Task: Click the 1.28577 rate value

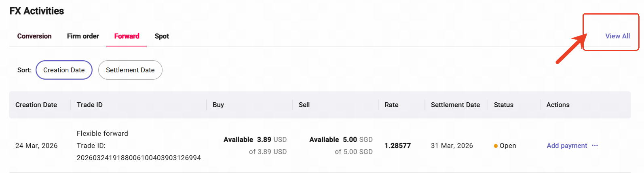Action: (397, 146)
